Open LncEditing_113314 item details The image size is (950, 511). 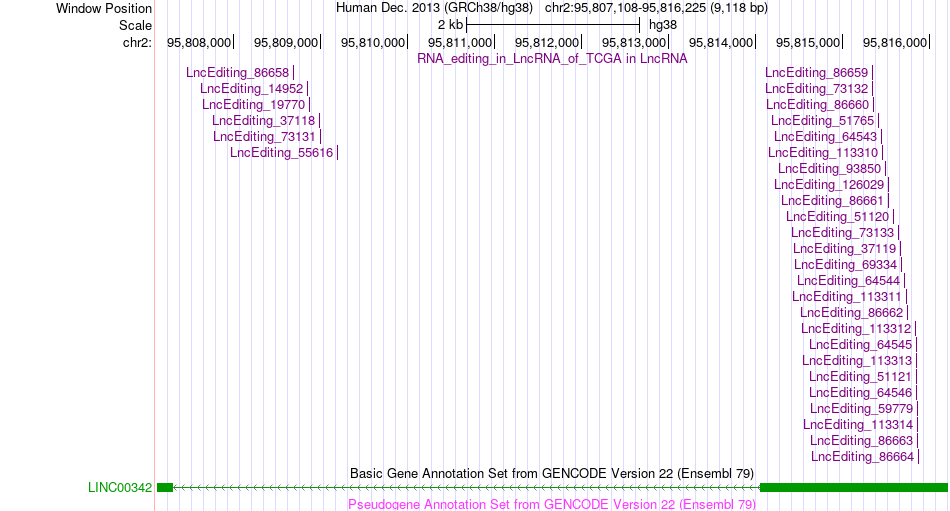tap(859, 425)
